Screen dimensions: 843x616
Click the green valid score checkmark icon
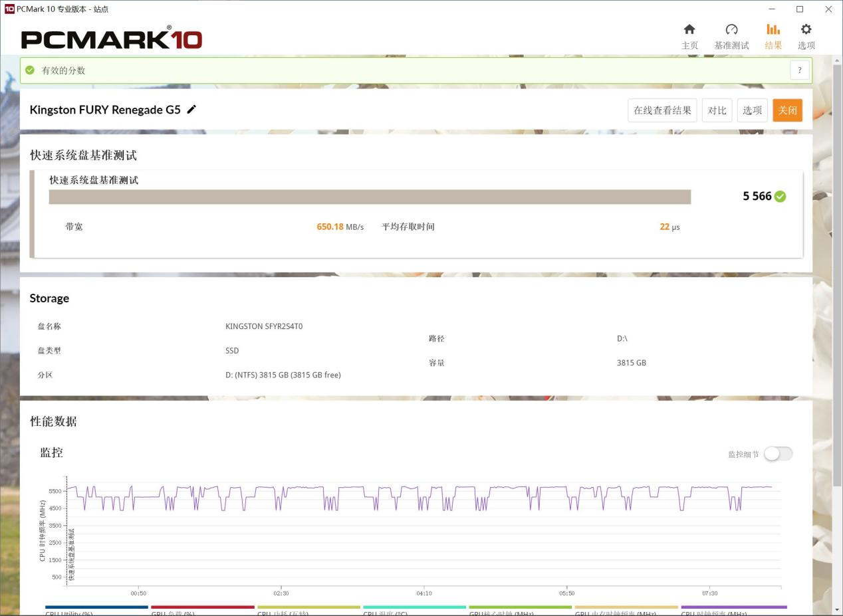tap(30, 70)
